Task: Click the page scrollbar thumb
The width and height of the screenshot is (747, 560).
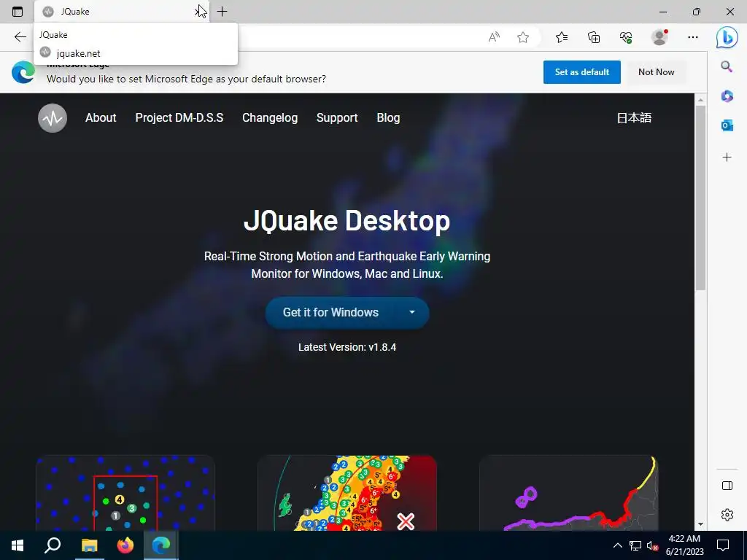Action: coord(700,198)
